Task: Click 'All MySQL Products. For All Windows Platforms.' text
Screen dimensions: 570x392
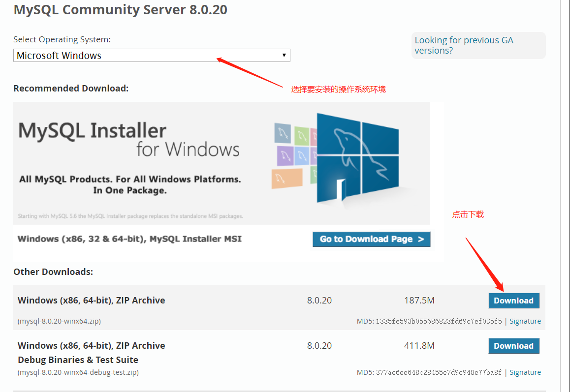Action: [x=130, y=179]
